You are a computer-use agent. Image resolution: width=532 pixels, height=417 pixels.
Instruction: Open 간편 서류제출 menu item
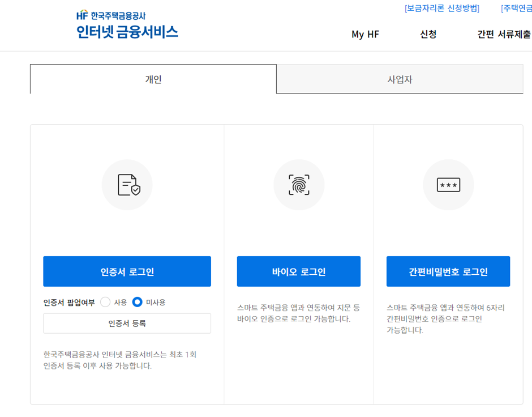pos(501,35)
